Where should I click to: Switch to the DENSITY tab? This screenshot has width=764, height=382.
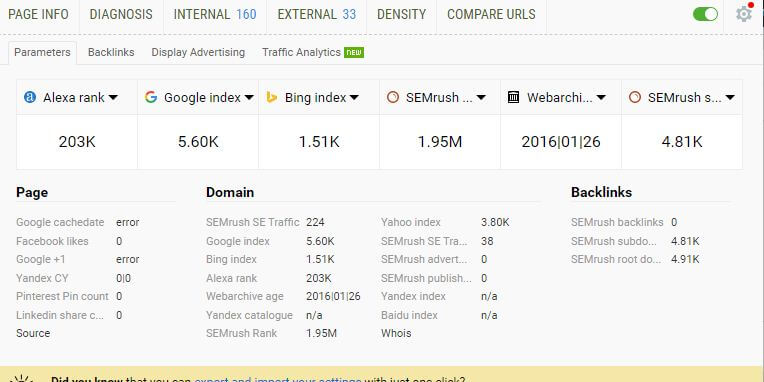point(401,15)
